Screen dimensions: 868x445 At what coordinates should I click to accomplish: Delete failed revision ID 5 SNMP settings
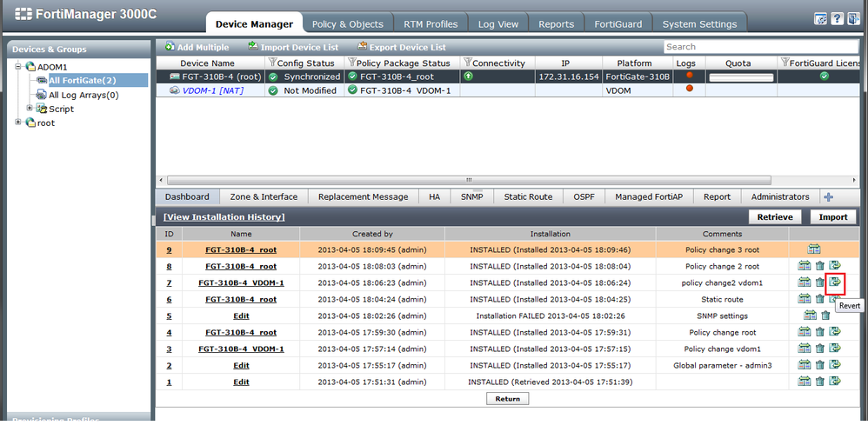coord(825,315)
